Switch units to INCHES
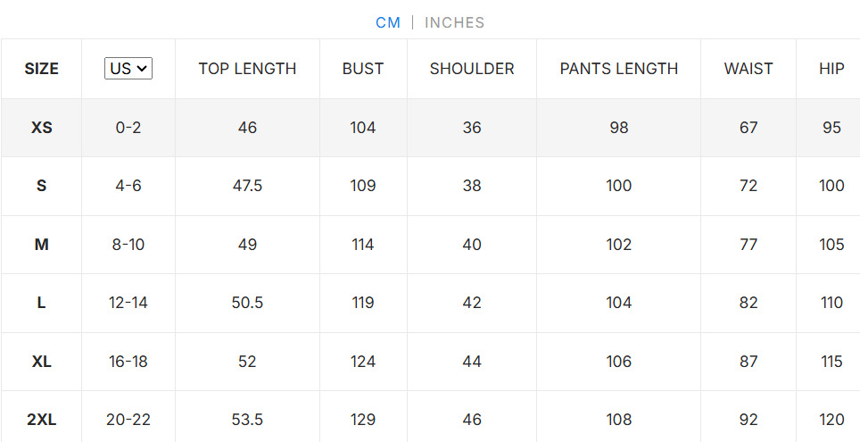The height and width of the screenshot is (442, 868). [x=454, y=23]
